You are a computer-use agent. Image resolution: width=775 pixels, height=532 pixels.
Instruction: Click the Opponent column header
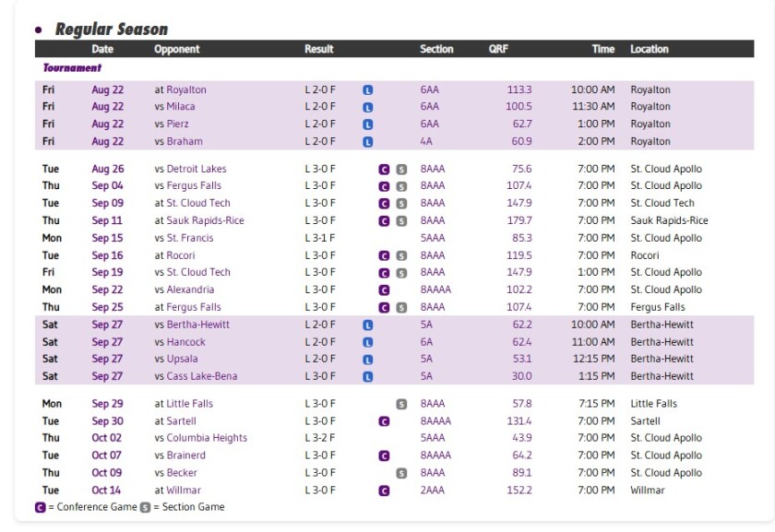(177, 49)
